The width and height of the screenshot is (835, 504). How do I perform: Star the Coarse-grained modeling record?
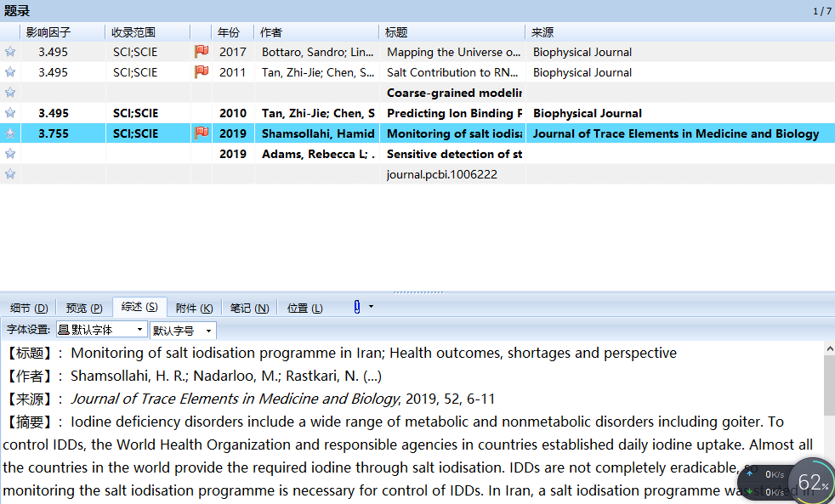pyautogui.click(x=10, y=93)
